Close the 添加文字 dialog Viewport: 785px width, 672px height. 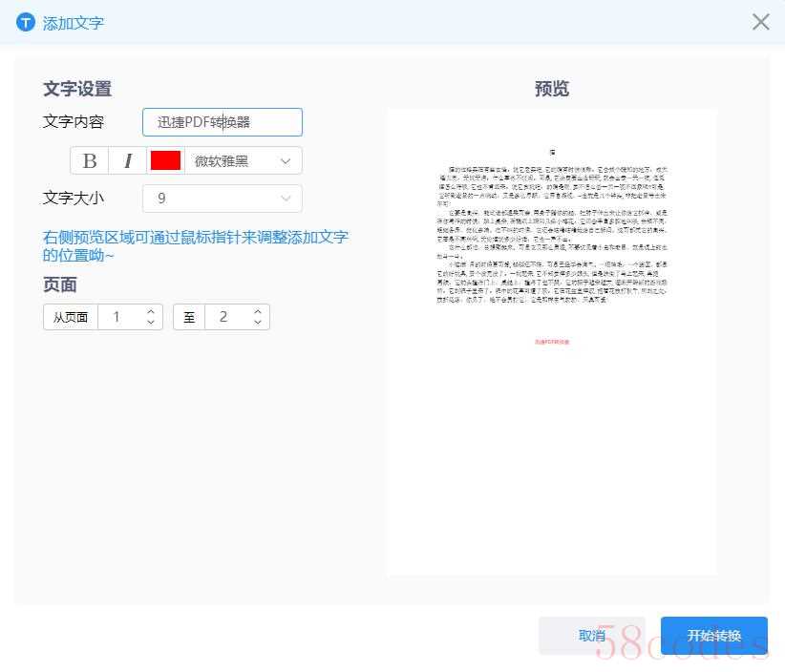click(x=760, y=22)
